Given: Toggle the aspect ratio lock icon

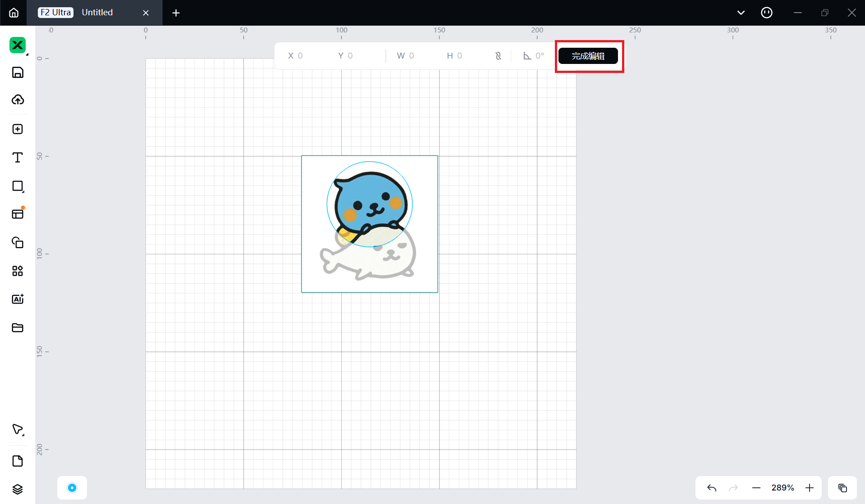Looking at the screenshot, I should point(498,56).
